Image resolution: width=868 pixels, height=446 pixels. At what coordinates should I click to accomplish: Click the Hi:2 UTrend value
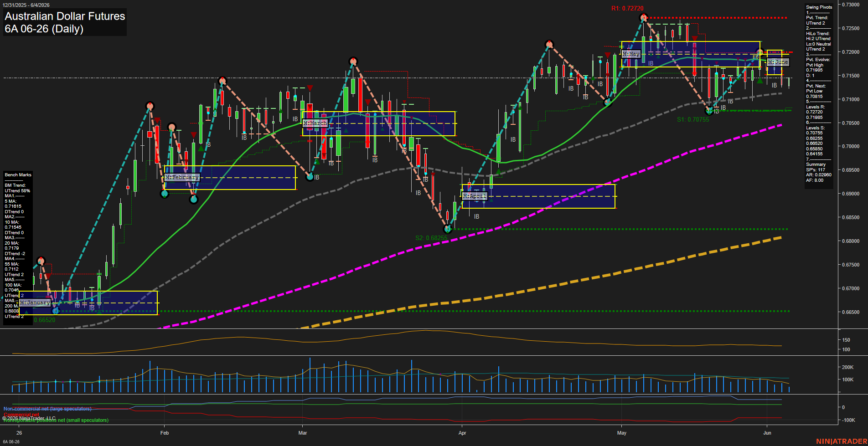point(818,39)
